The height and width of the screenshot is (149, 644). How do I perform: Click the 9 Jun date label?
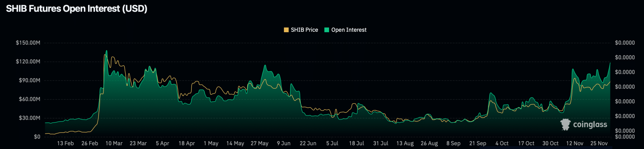[284, 143]
